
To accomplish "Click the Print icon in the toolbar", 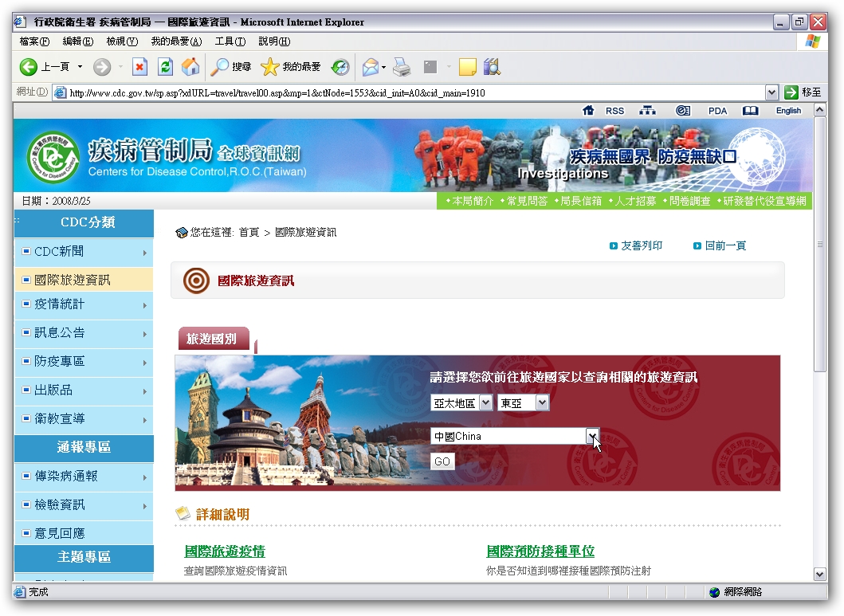I will (402, 68).
